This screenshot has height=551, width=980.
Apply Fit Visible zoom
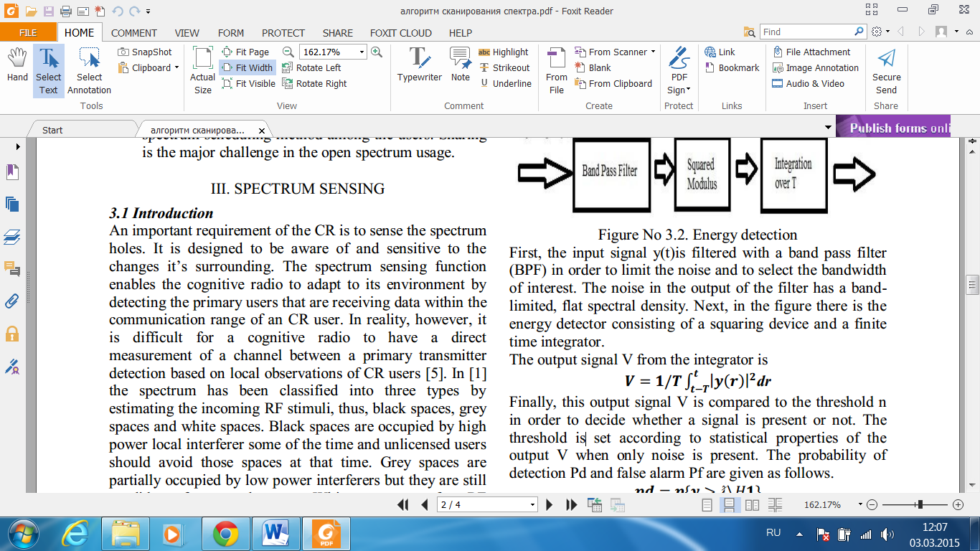click(248, 83)
